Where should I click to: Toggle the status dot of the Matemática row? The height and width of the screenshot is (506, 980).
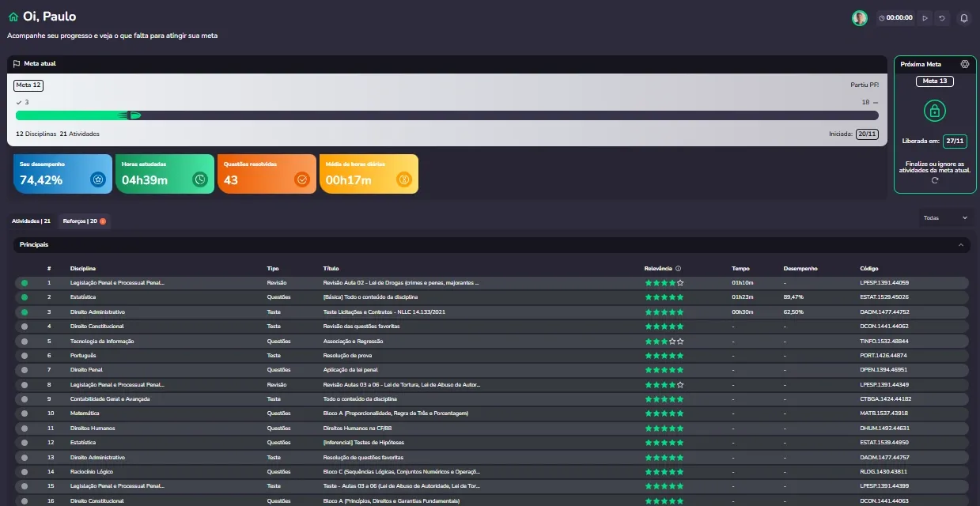25,413
